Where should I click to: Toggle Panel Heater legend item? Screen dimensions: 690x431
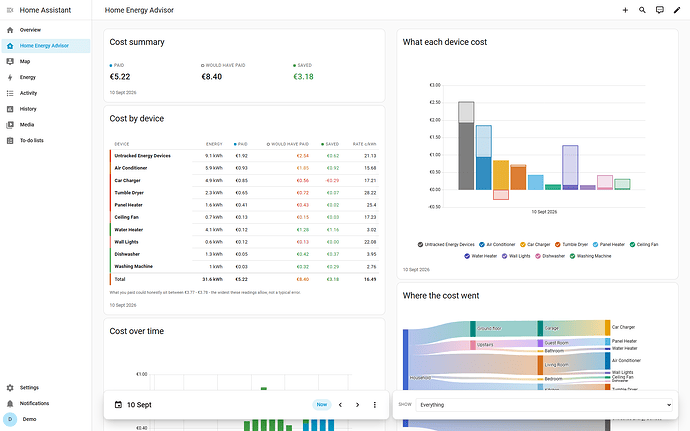609,244
